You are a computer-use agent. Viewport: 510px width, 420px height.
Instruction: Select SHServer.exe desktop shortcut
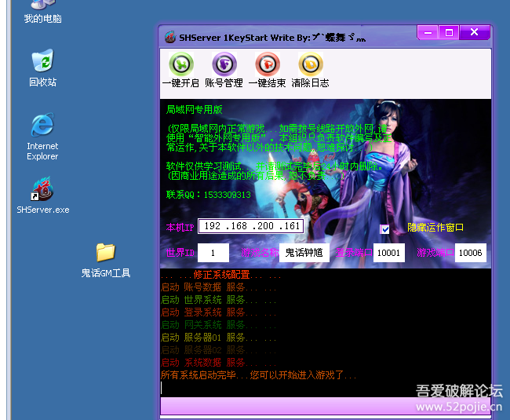(x=42, y=195)
